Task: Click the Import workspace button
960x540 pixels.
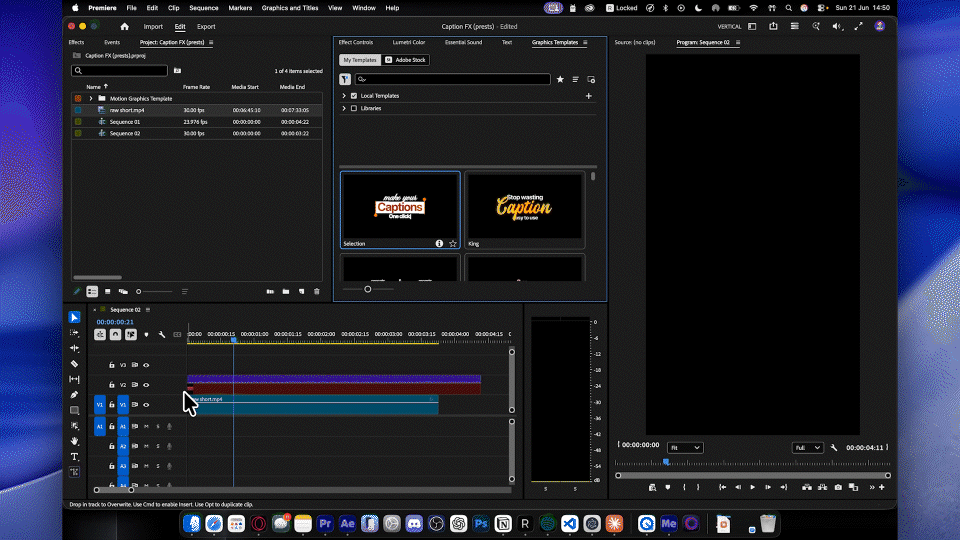Action: [153, 26]
